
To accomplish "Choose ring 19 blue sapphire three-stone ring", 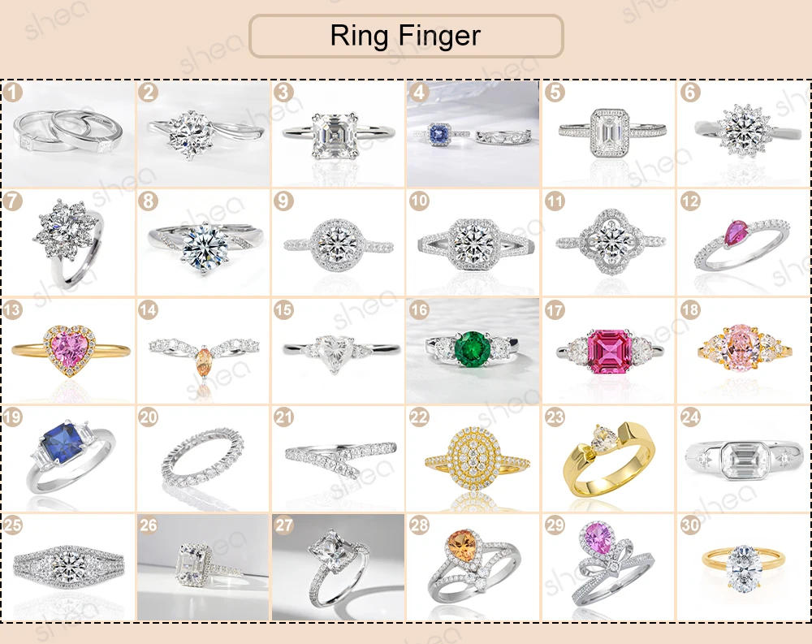I will click(68, 459).
